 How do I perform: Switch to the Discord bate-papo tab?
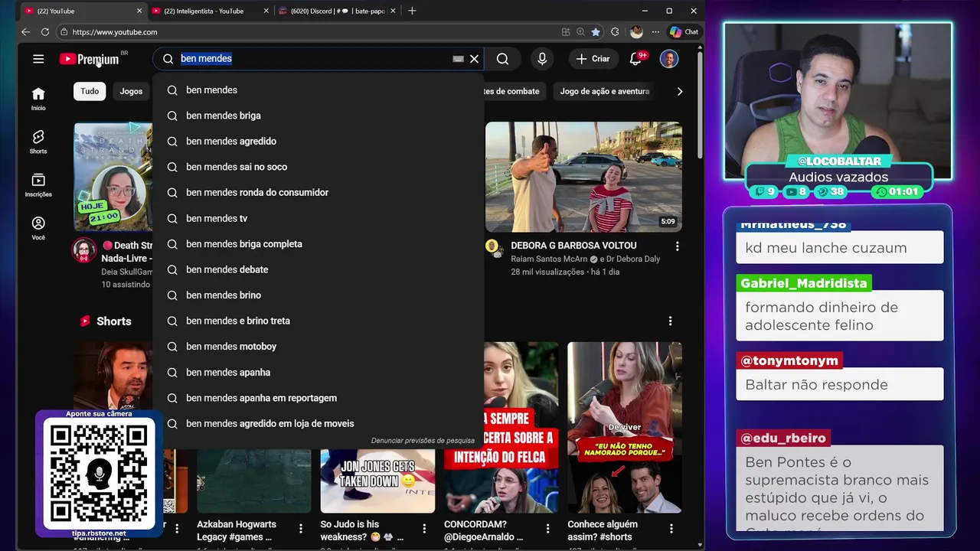point(337,11)
